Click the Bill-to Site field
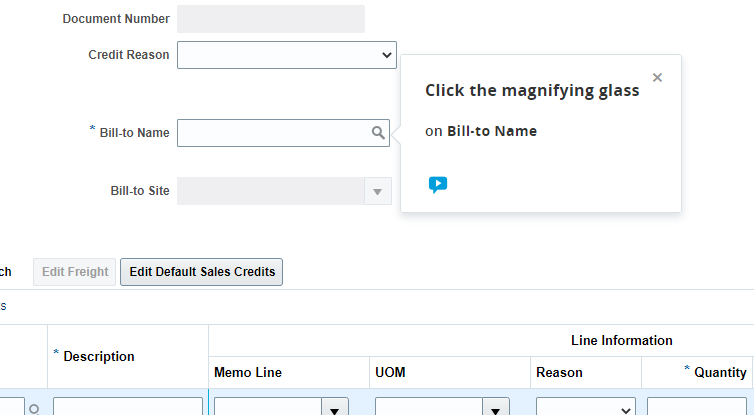Viewport: 754px width, 415px height. 270,192
